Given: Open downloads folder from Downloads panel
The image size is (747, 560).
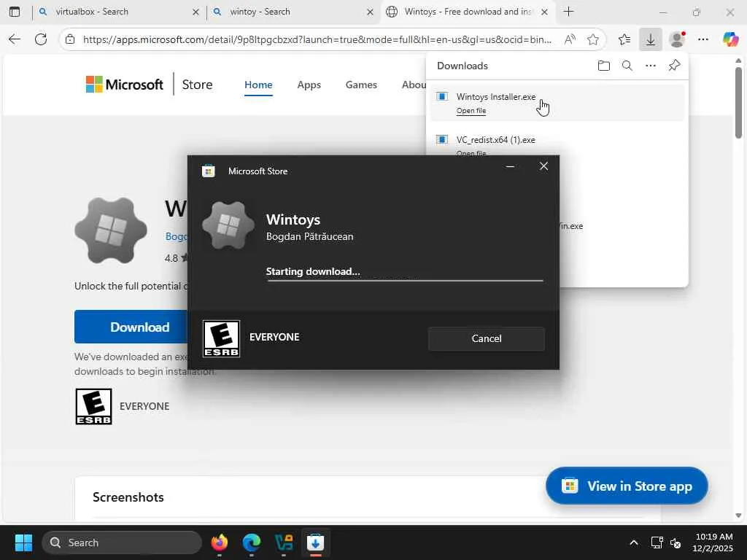Looking at the screenshot, I should (x=603, y=66).
